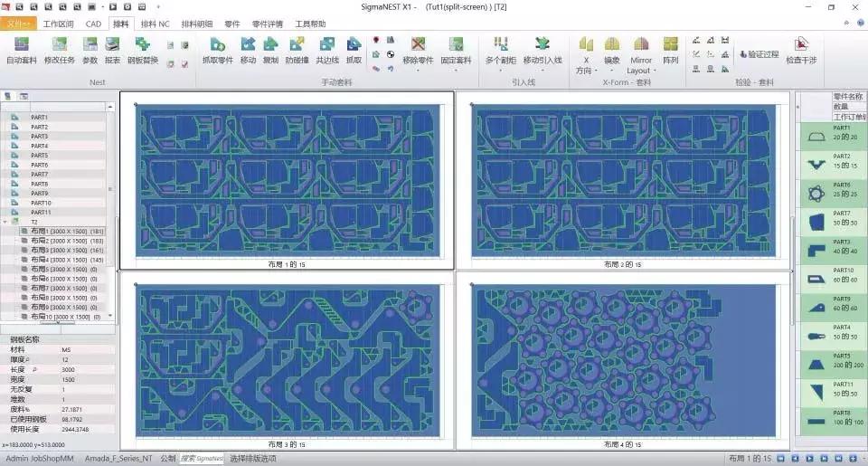Click the 阵列 array tool
This screenshot has width=868, height=466.
click(x=670, y=51)
